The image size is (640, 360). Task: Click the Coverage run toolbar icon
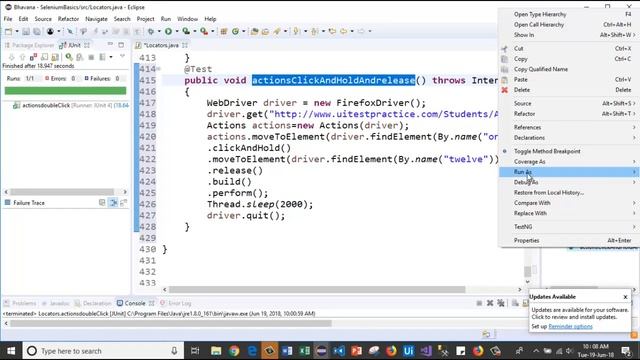click(x=186, y=31)
